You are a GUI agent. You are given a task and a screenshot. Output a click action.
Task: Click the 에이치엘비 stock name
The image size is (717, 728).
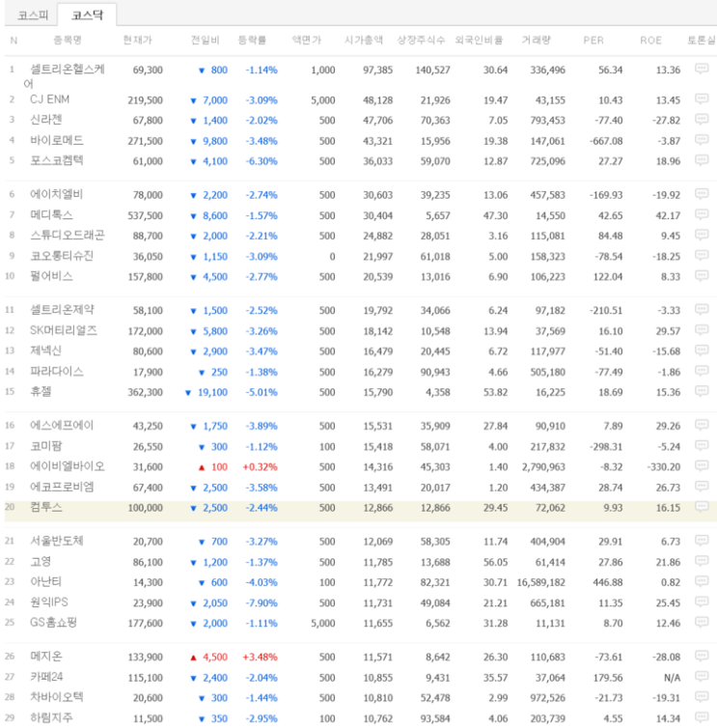click(x=57, y=194)
